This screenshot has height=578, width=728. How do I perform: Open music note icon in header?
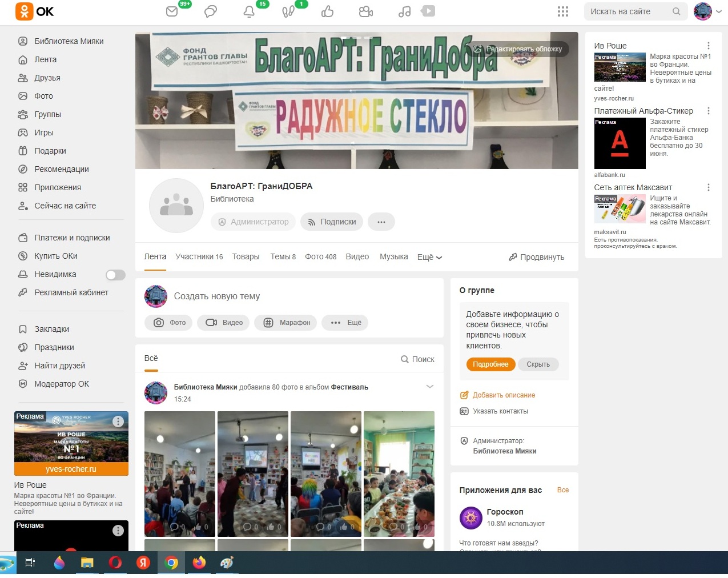click(404, 11)
